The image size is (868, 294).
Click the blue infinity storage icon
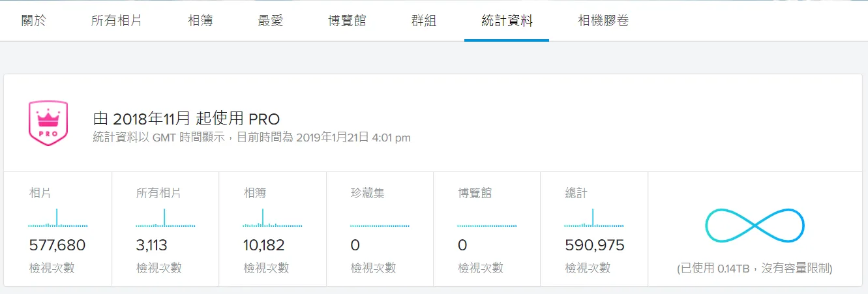click(755, 226)
